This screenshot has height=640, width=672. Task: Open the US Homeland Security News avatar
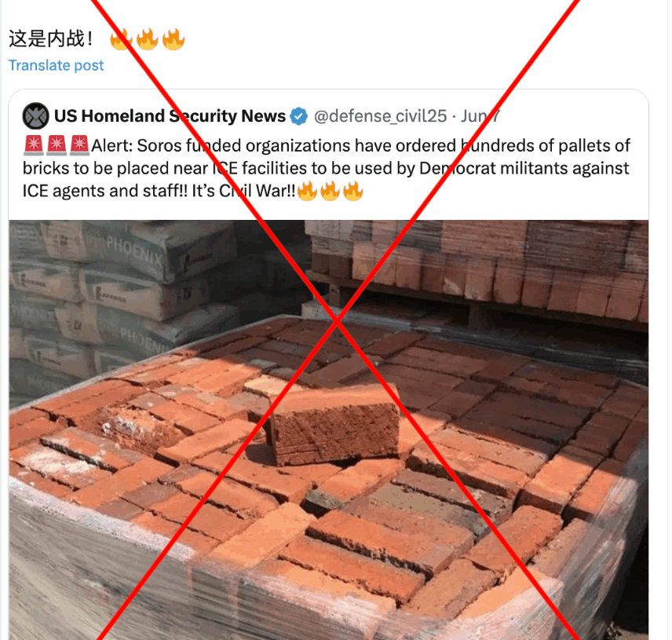35,115
